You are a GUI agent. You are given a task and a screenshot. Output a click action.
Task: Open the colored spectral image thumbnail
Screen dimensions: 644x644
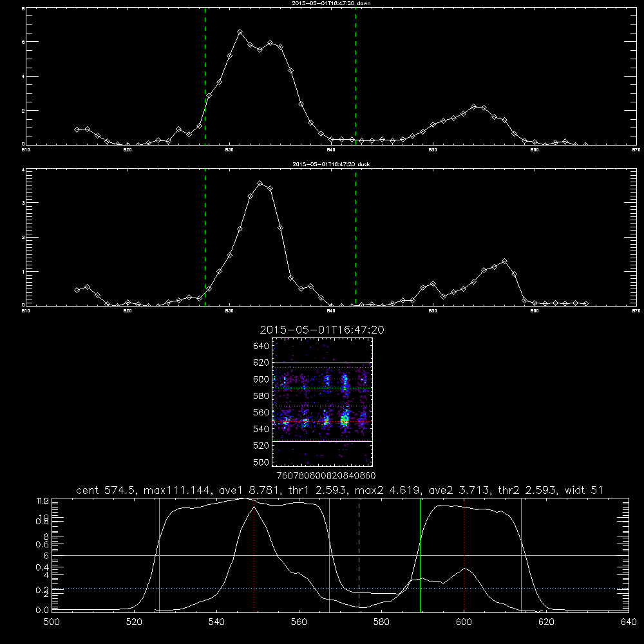(323, 402)
